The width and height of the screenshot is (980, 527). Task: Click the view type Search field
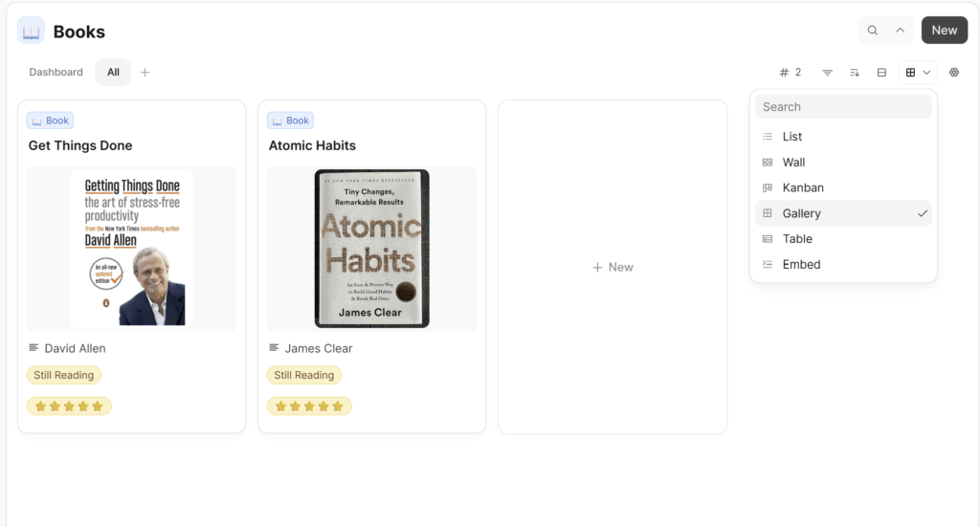point(843,107)
